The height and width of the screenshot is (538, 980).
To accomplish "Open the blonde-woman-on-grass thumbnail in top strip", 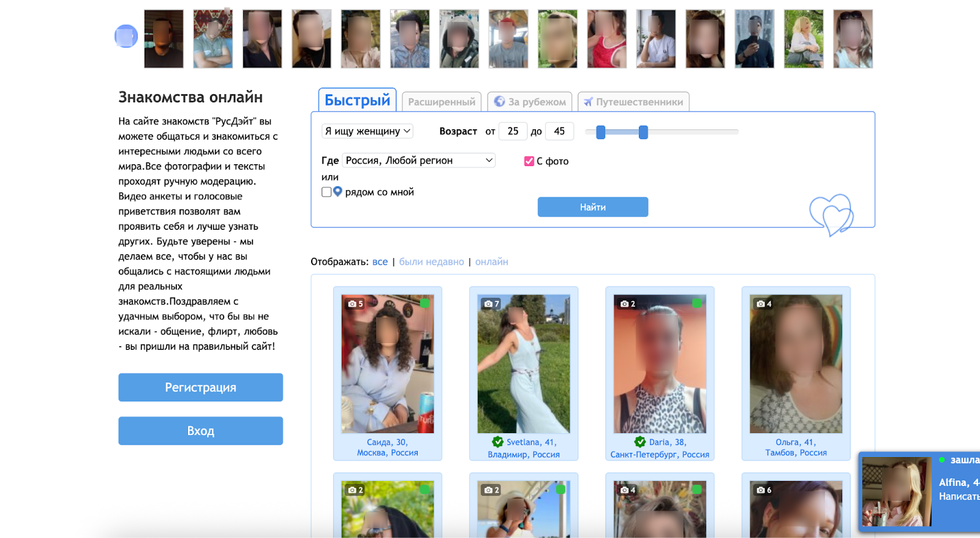I will click(x=804, y=39).
